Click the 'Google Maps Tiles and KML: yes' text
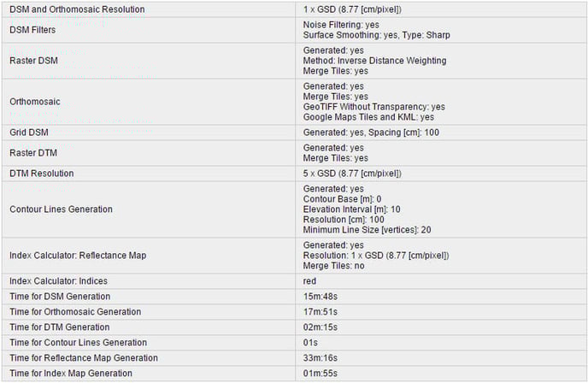Viewport: 588px width, 383px height. 368,117
